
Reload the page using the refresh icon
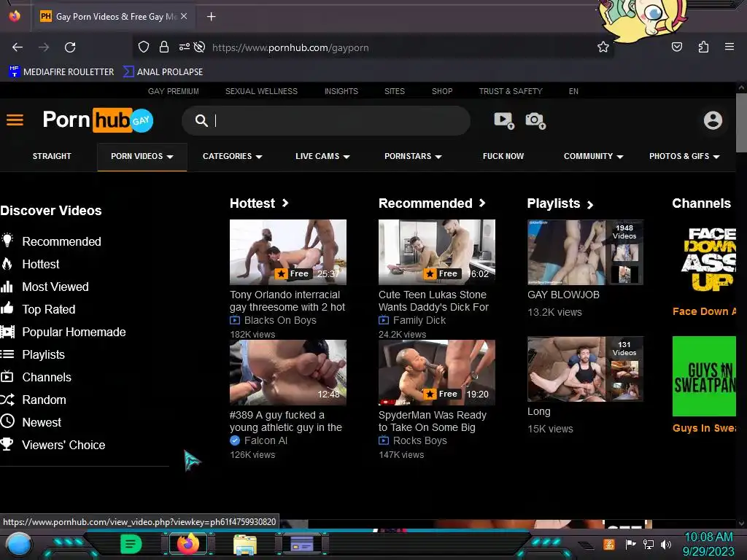click(70, 47)
